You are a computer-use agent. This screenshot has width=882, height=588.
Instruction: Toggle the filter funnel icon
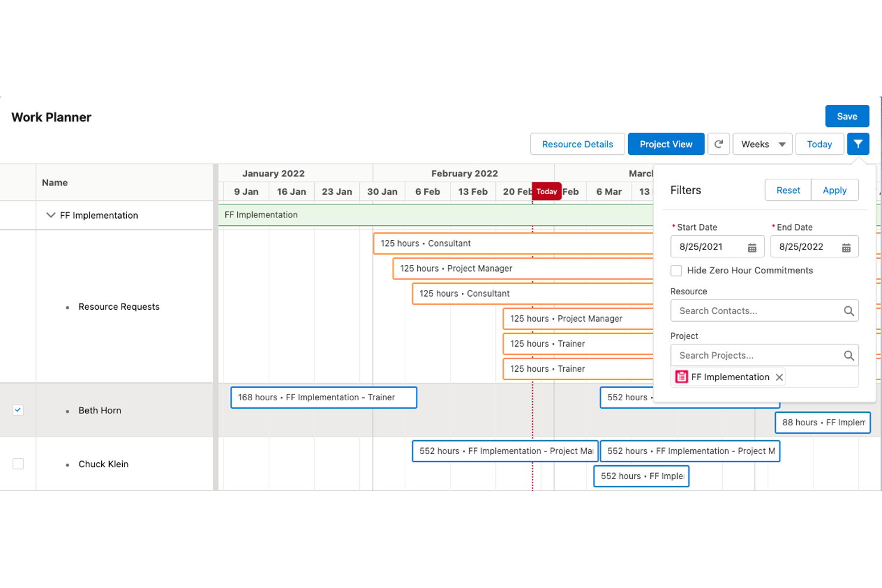coord(858,144)
